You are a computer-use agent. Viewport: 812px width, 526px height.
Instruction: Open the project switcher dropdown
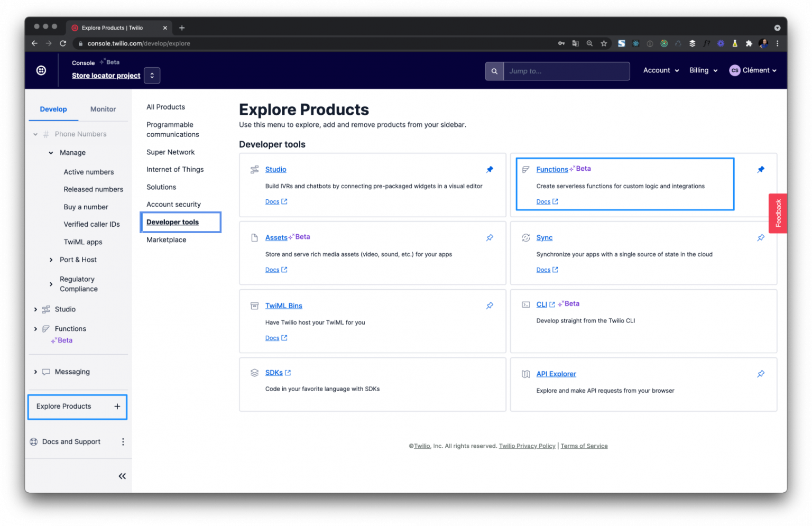[152, 75]
